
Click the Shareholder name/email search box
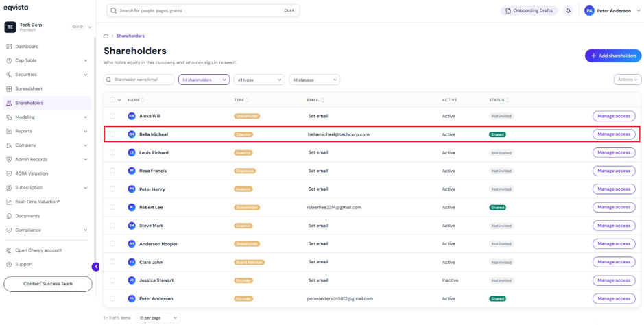pos(139,80)
